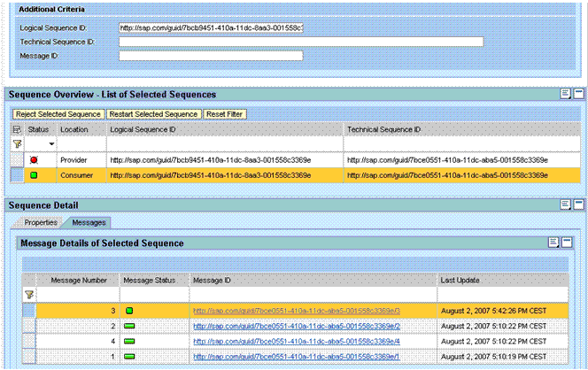Select message number 2 row selector
Screen dimensions: 588x370
coord(29,326)
